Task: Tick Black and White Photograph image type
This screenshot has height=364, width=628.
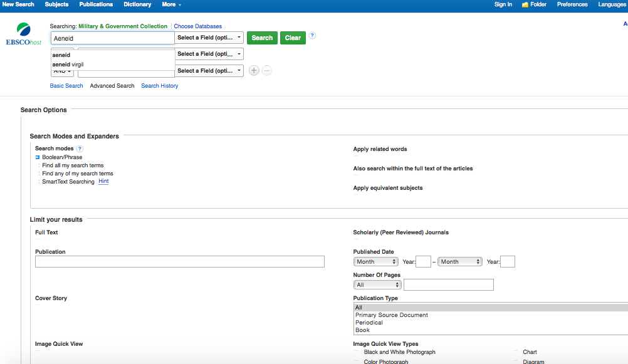Action: point(357,351)
